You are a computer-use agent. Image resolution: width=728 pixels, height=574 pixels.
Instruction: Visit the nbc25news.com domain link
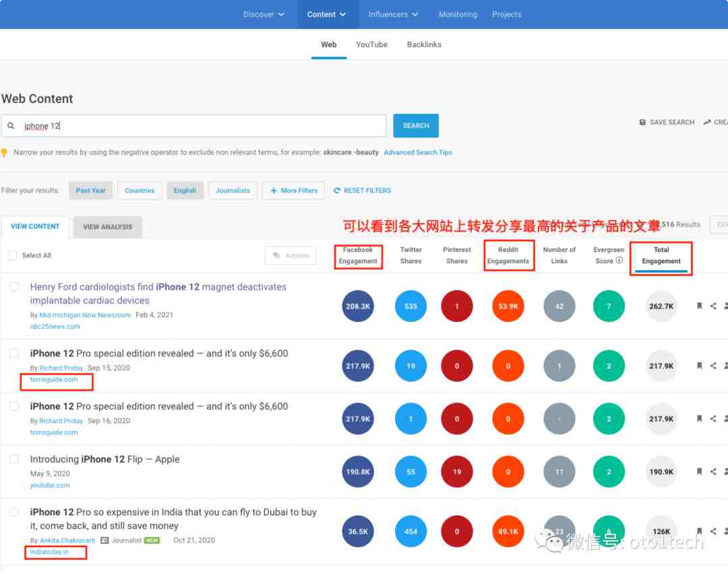(x=55, y=326)
